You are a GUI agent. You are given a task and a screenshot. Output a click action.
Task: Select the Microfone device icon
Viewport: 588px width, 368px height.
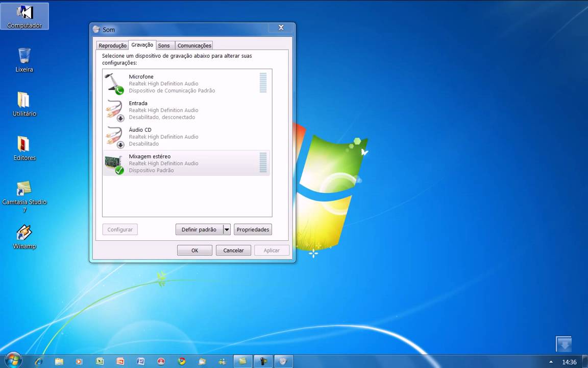[x=114, y=84]
